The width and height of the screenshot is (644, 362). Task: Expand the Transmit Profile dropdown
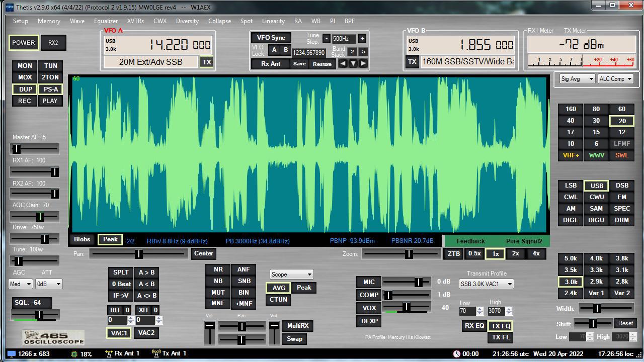click(x=486, y=284)
